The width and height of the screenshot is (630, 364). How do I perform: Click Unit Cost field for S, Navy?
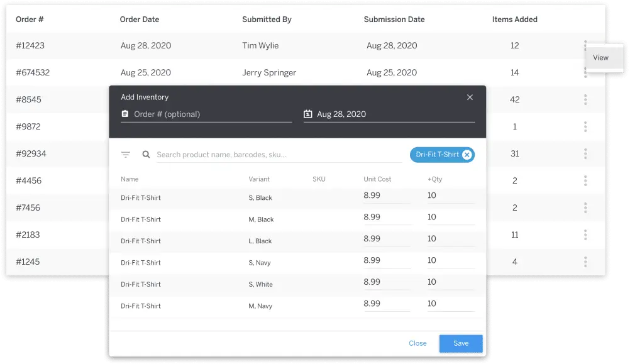[x=387, y=261]
